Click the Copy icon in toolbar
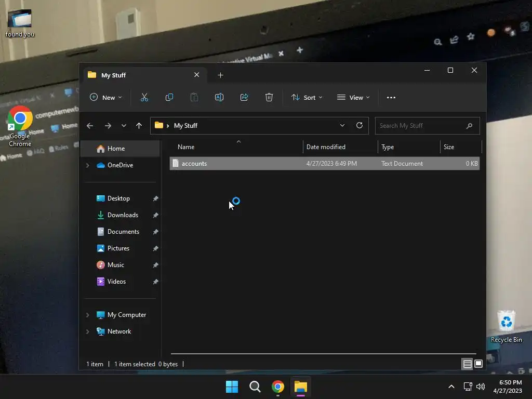Image resolution: width=532 pixels, height=399 pixels. pos(169,97)
